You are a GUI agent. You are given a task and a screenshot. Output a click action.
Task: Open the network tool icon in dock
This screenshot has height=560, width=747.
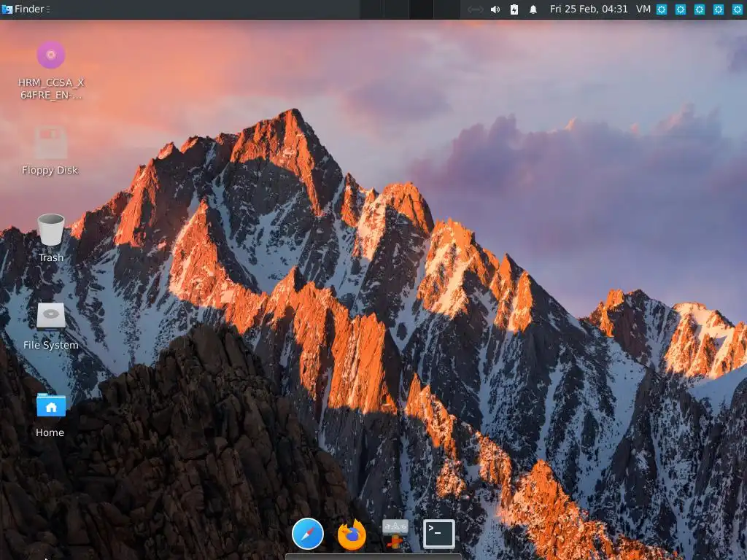click(395, 534)
